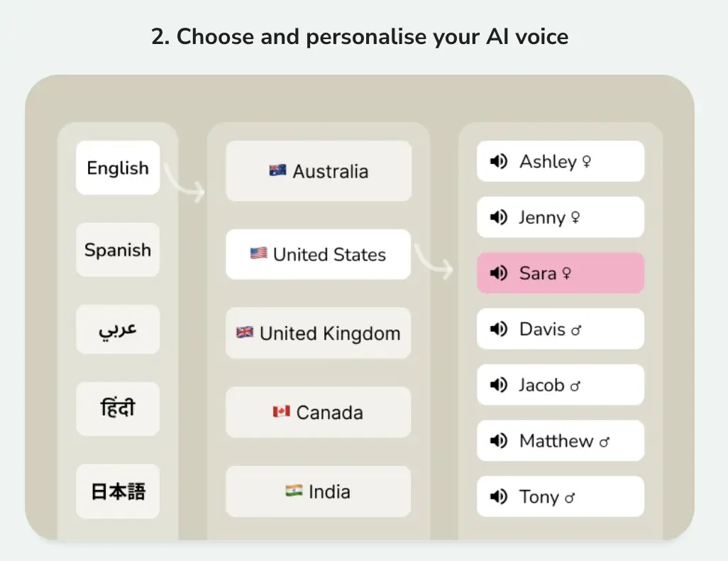The image size is (728, 561).
Task: Switch to Spanish language
Action: click(118, 250)
